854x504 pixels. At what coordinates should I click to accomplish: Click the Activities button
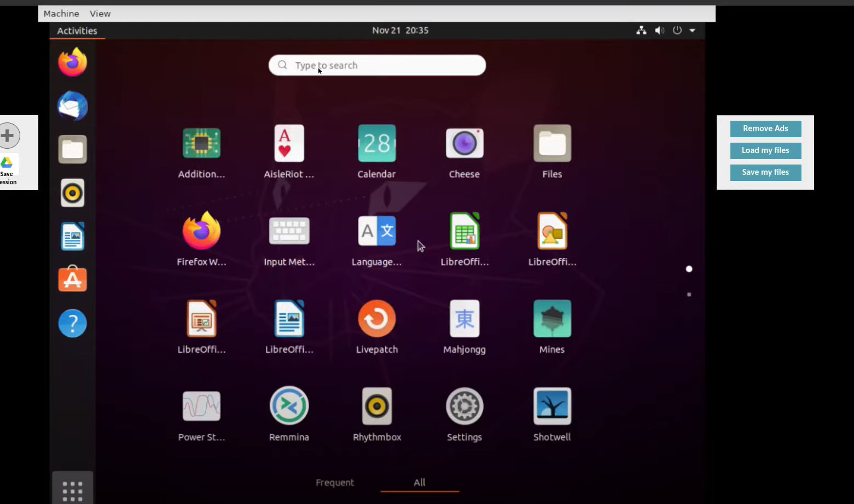coord(77,31)
